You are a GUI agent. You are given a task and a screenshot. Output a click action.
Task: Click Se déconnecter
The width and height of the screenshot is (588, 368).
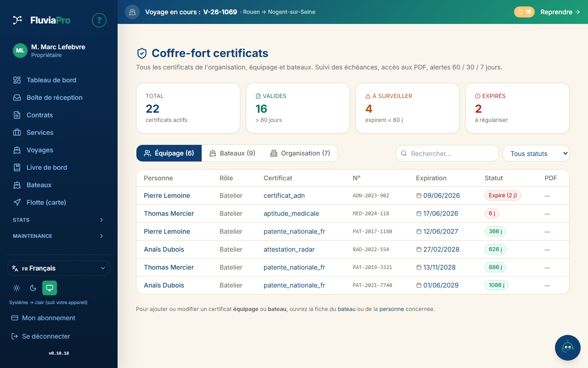pyautogui.click(x=59, y=336)
